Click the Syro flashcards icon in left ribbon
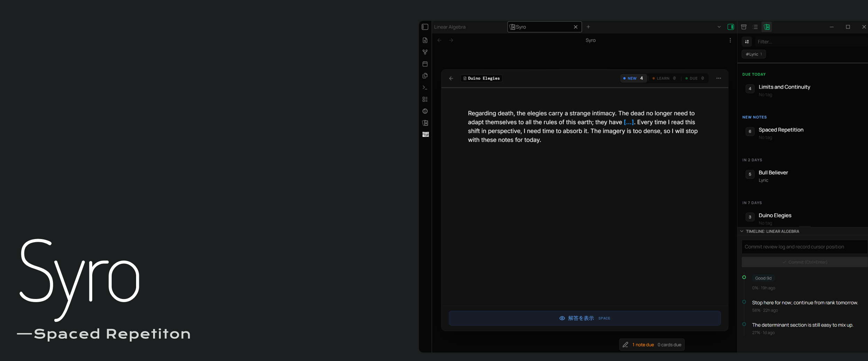This screenshot has height=361, width=868. pos(425,123)
